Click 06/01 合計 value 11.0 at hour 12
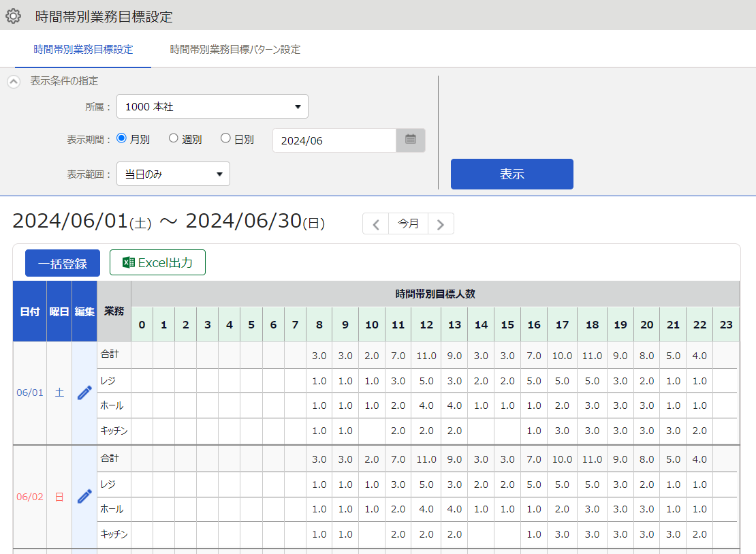This screenshot has height=554, width=756. (x=426, y=356)
